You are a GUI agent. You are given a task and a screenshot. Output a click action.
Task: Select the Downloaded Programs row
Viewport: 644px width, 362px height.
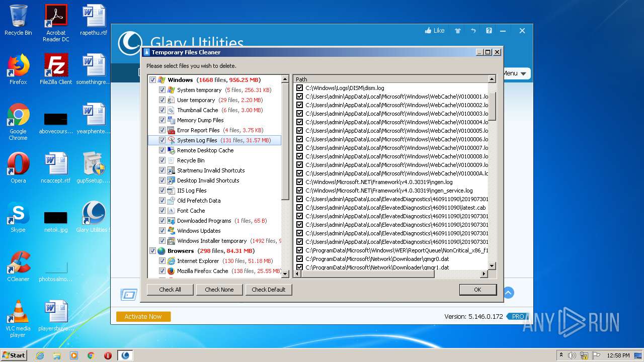coord(215,221)
